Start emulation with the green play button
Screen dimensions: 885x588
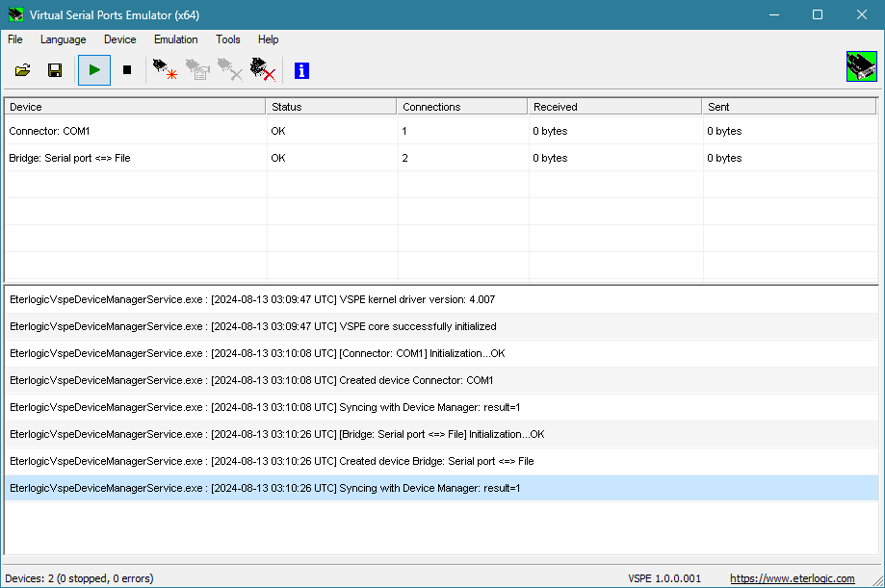click(94, 70)
